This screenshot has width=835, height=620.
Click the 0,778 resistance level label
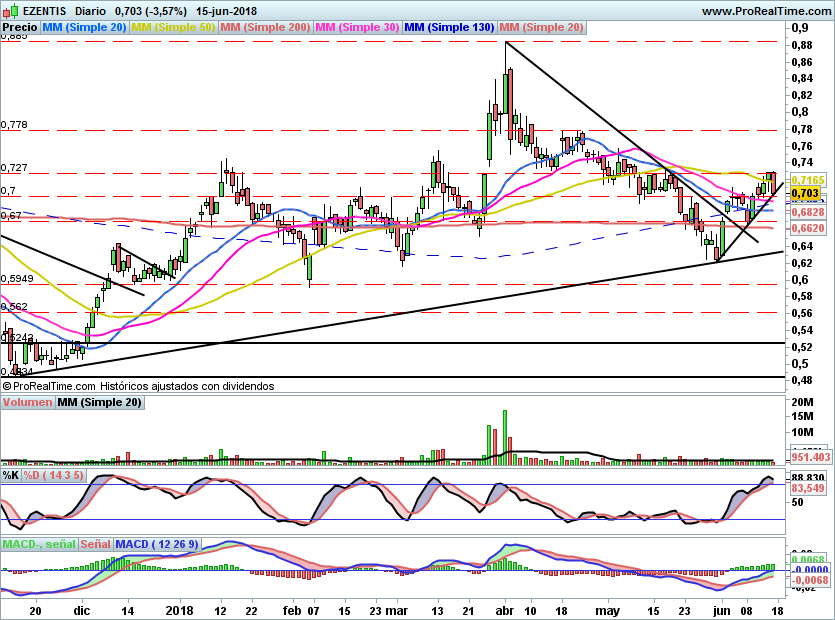click(14, 125)
